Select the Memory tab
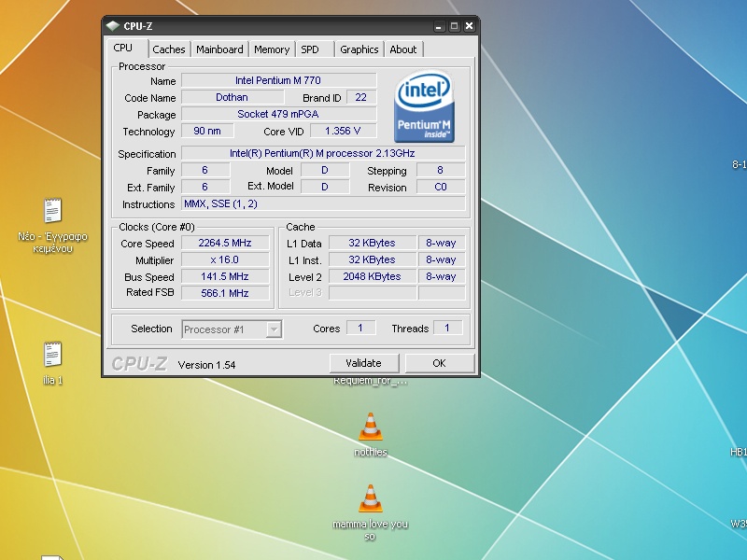747x560 pixels. (272, 49)
